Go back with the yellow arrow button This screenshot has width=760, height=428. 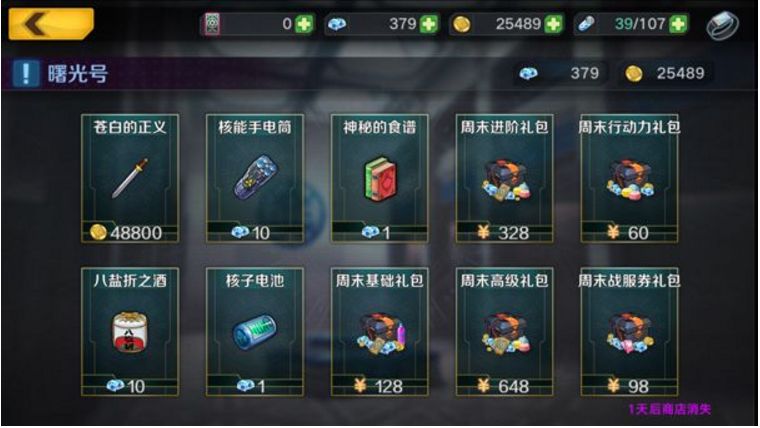51,24
